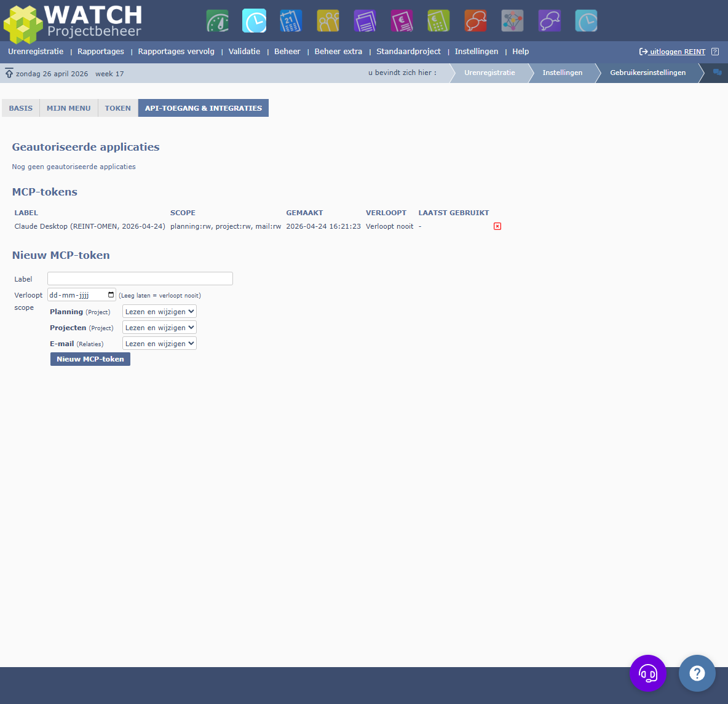Screen dimensions: 728x704
Task: Open the green euro calculator icon
Action: pyautogui.click(x=438, y=20)
